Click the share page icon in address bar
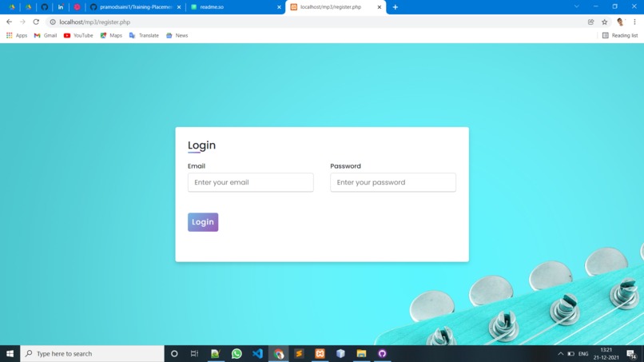This screenshot has height=362, width=644. click(590, 22)
